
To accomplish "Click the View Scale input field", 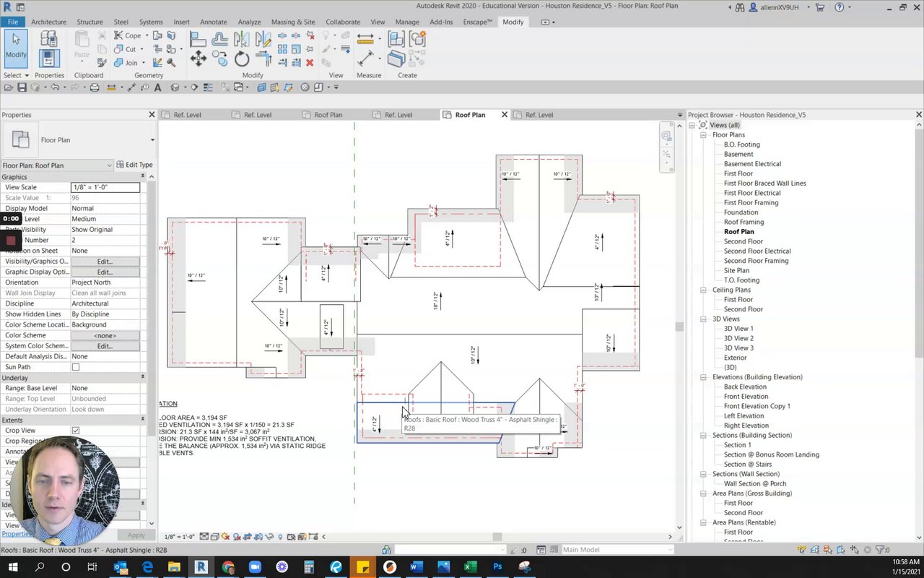I will [x=105, y=187].
